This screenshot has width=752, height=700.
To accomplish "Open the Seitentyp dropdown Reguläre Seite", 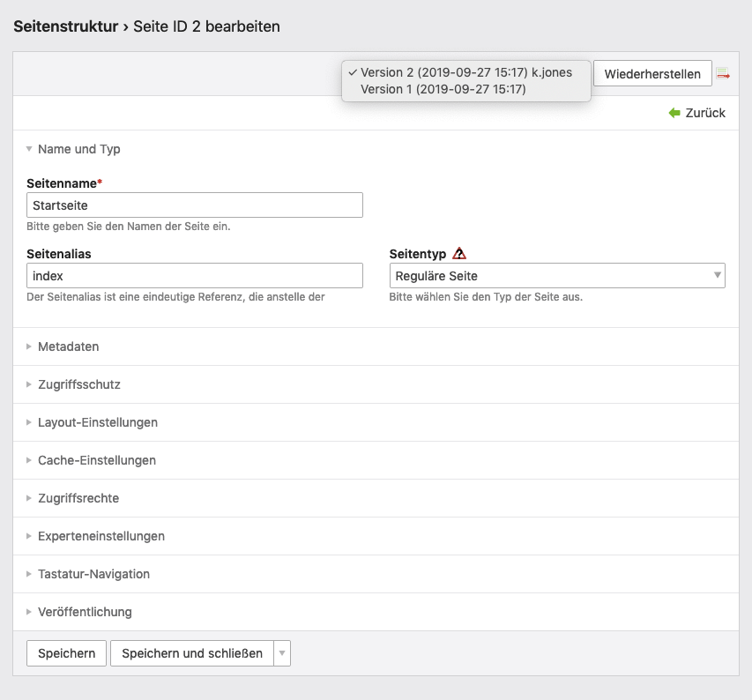I will [557, 276].
